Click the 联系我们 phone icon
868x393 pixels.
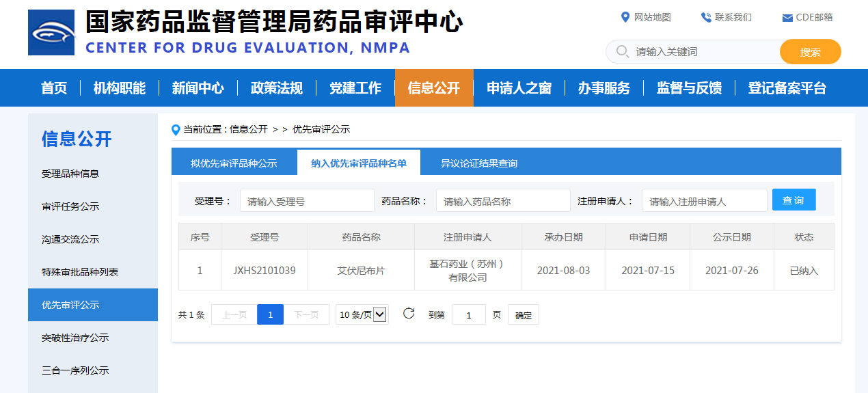(x=706, y=17)
